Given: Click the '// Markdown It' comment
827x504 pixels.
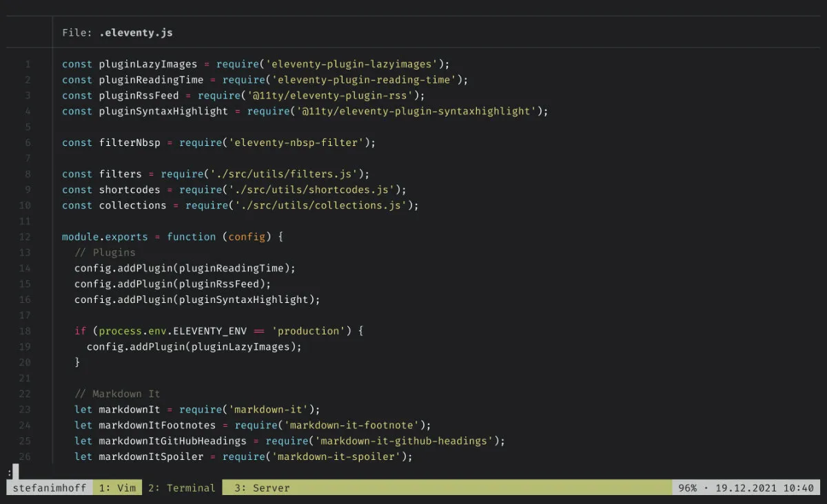Looking at the screenshot, I should tap(117, 394).
